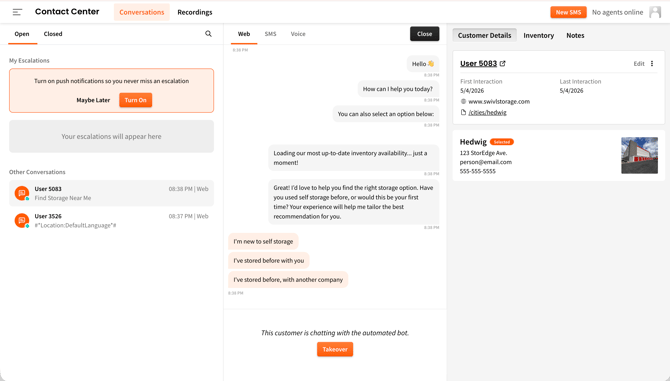Click the Takeover button

click(x=335, y=349)
